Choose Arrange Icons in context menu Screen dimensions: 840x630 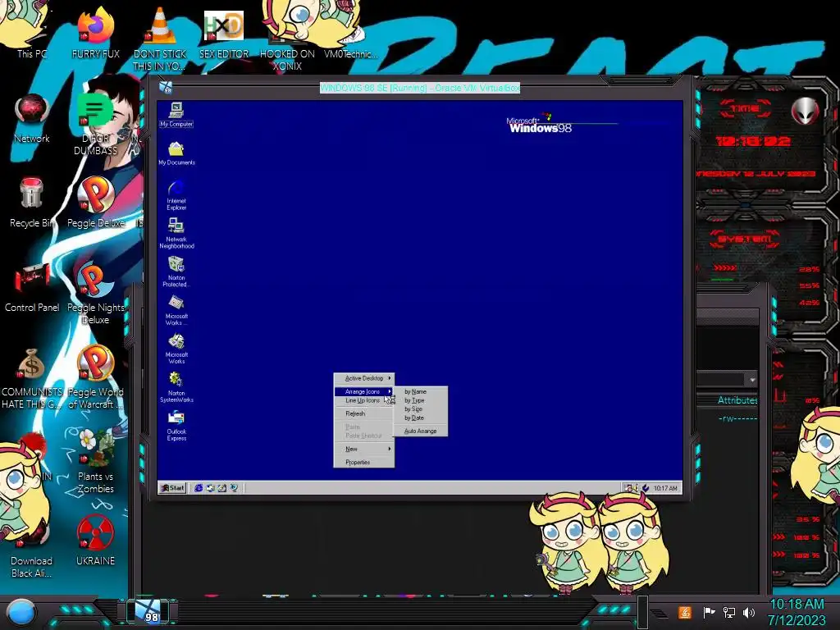tap(363, 391)
